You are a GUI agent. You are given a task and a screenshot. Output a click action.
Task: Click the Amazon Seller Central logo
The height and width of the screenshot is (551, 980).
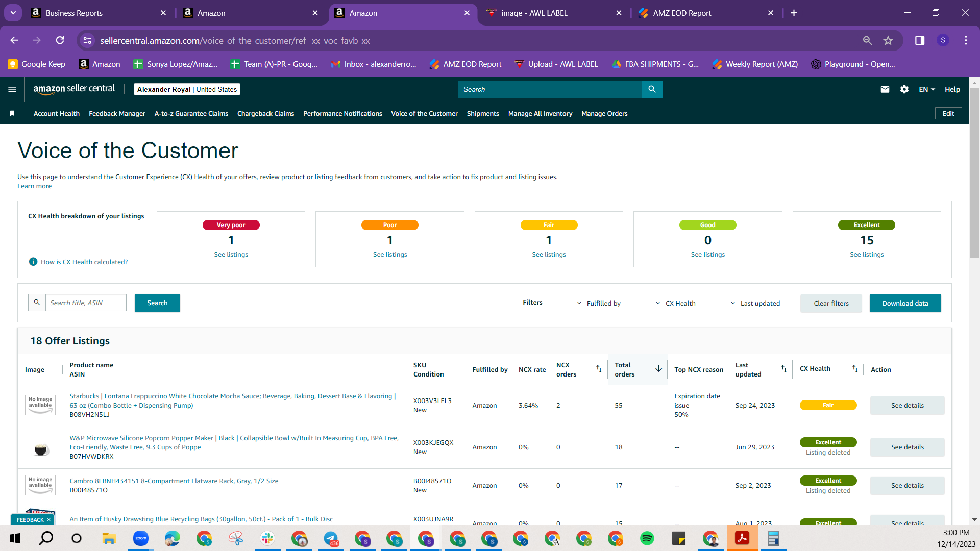tap(74, 89)
